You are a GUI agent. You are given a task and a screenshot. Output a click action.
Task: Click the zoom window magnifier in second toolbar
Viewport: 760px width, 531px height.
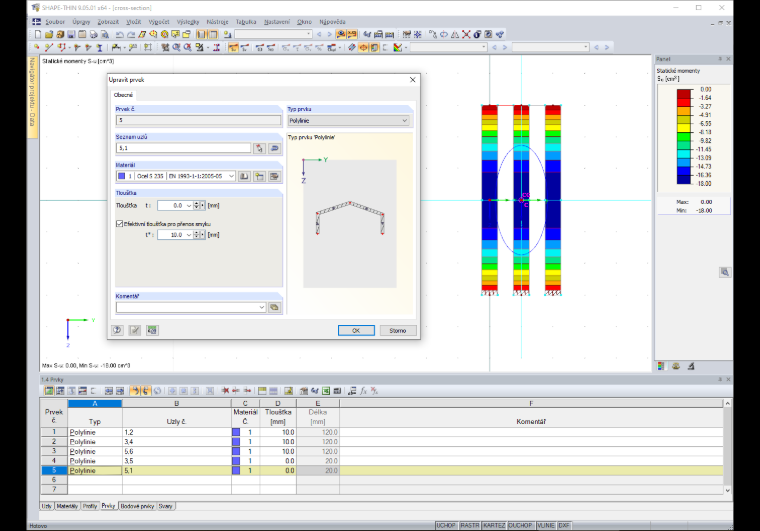click(176, 47)
